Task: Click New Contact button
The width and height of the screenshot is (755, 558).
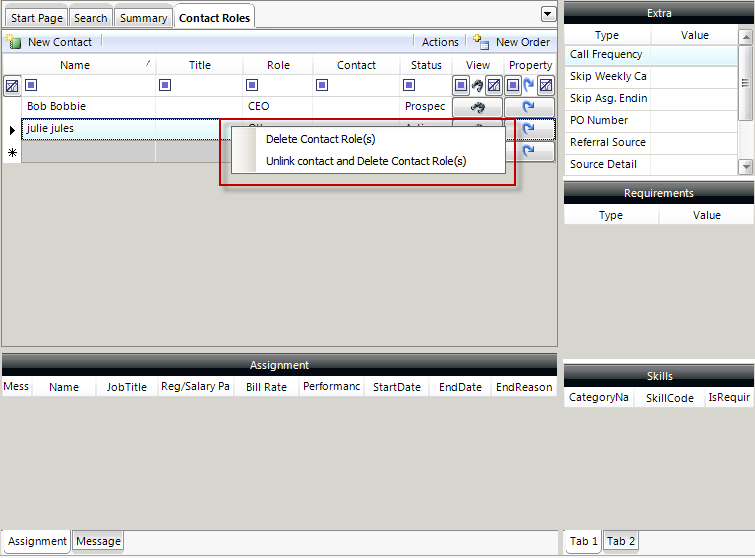Action: 49,42
